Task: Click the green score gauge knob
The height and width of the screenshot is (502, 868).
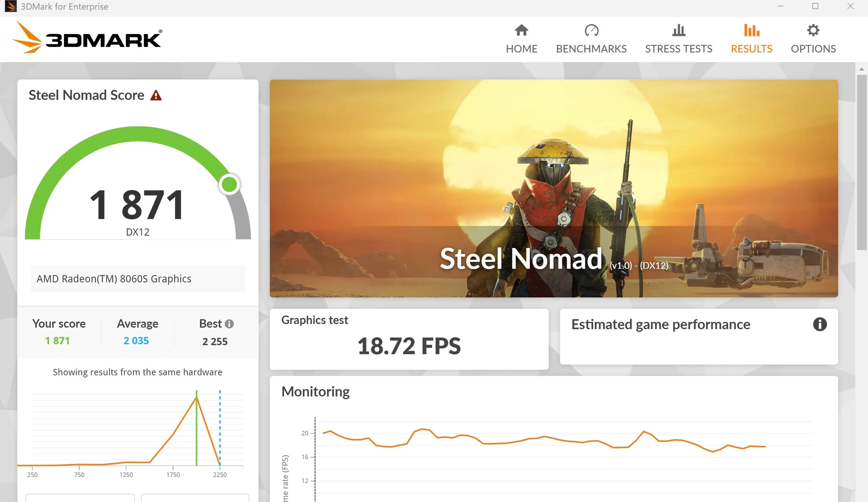Action: [229, 184]
